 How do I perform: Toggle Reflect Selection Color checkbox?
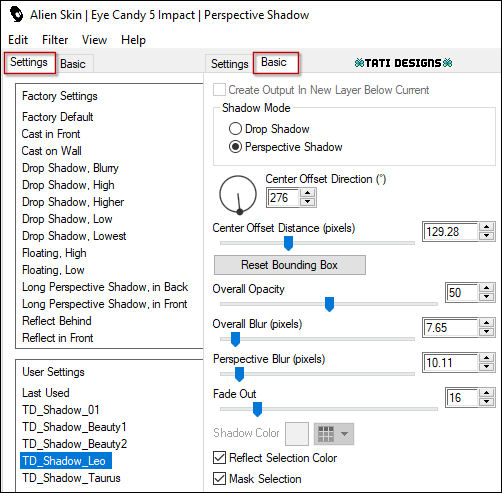[219, 458]
